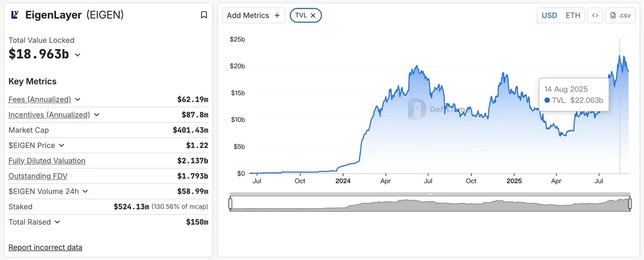Expand $EIGEN Volume 24h details
Screen dimensions: 644x260
point(85,191)
